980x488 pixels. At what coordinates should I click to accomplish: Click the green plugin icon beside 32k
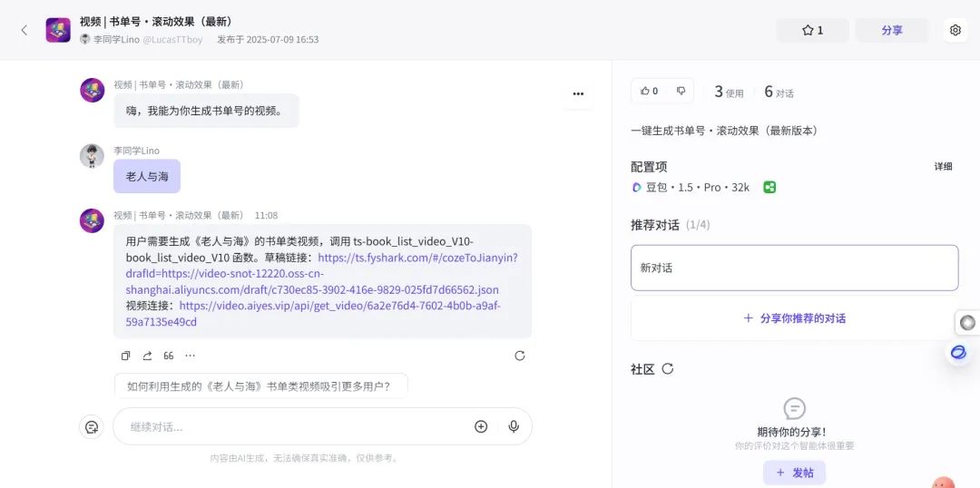(x=769, y=187)
